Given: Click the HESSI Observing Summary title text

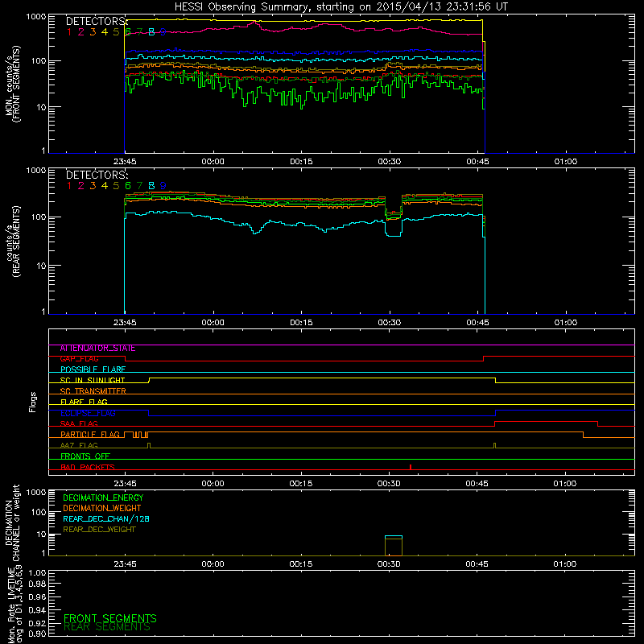Looking at the screenshot, I should click(x=341, y=7).
